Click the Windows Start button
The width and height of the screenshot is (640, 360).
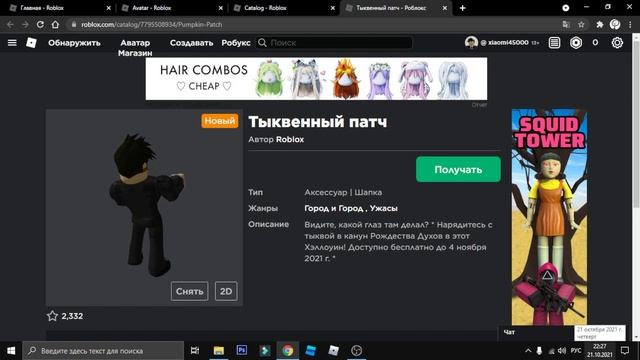(11, 350)
